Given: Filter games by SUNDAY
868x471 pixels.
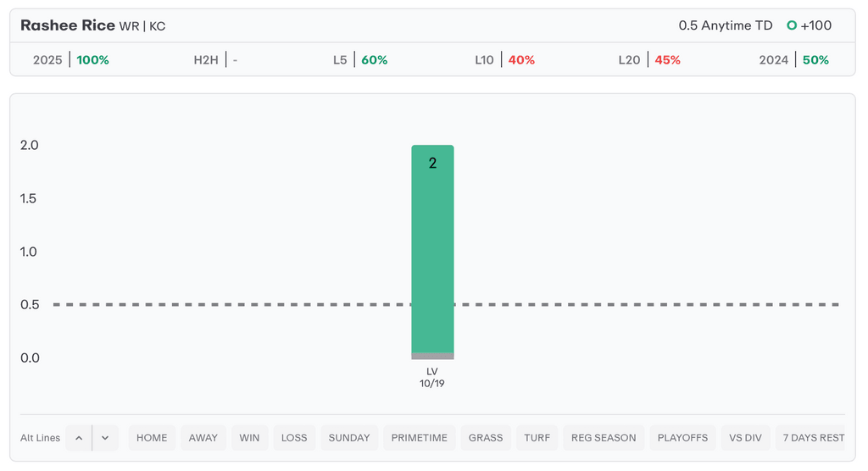Looking at the screenshot, I should pos(349,438).
